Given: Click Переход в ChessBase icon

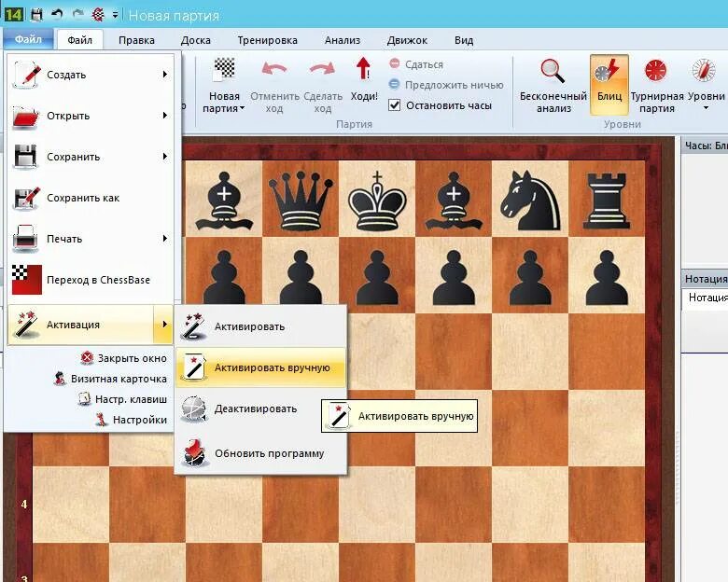Looking at the screenshot, I should click(x=26, y=280).
